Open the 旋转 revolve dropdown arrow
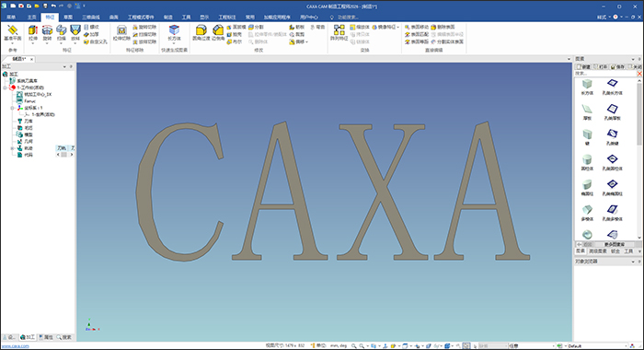The height and width of the screenshot is (350, 644). 47,43
